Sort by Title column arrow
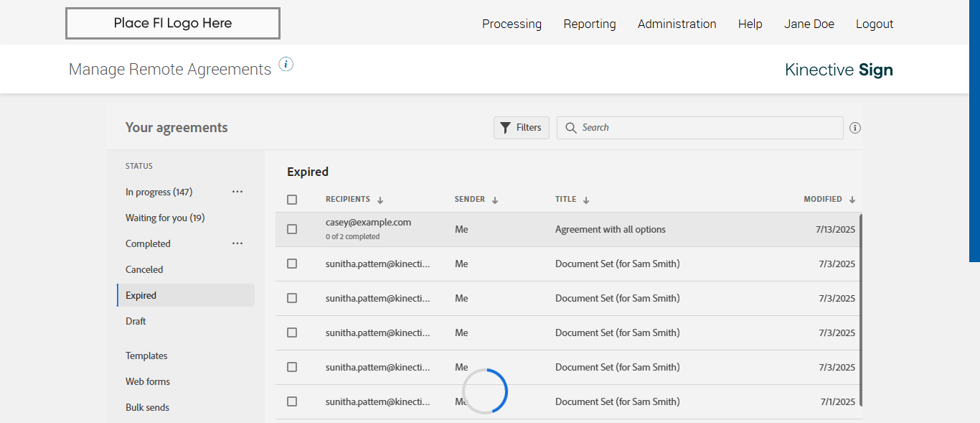This screenshot has height=423, width=980. (x=586, y=200)
